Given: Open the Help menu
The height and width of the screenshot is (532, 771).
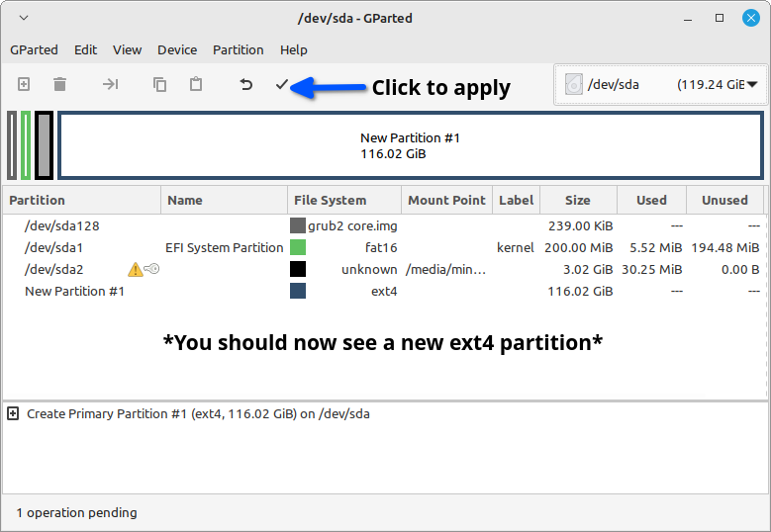Looking at the screenshot, I should pos(294,50).
